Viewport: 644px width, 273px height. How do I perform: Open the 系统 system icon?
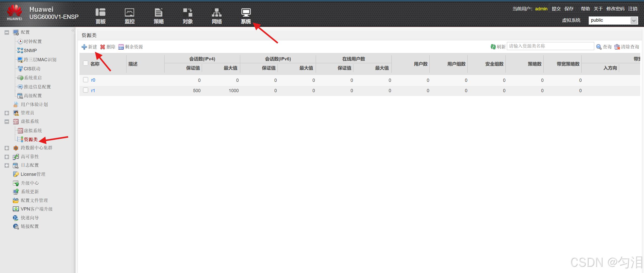(x=246, y=12)
